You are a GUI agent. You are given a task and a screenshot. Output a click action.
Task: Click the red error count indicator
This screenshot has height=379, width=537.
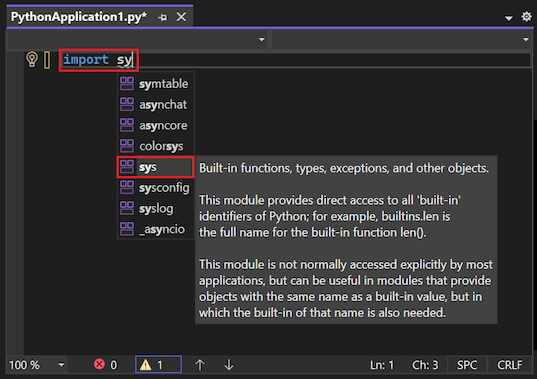[106, 365]
